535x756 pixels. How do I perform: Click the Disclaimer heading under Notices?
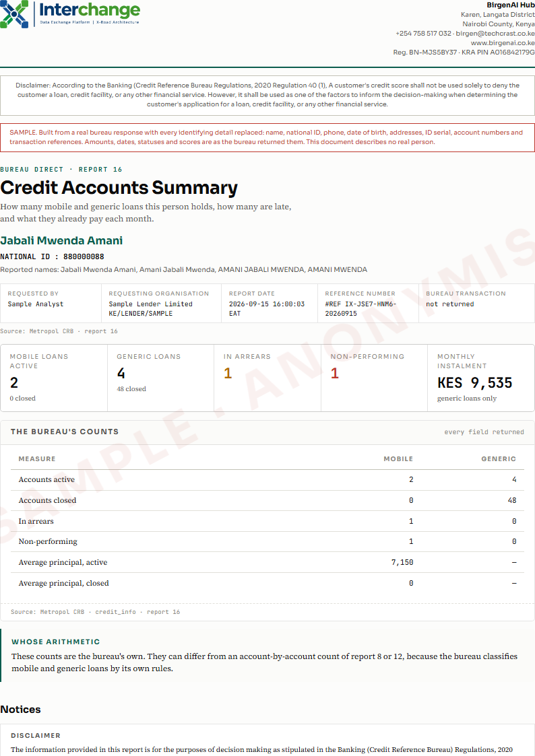pos(36,735)
